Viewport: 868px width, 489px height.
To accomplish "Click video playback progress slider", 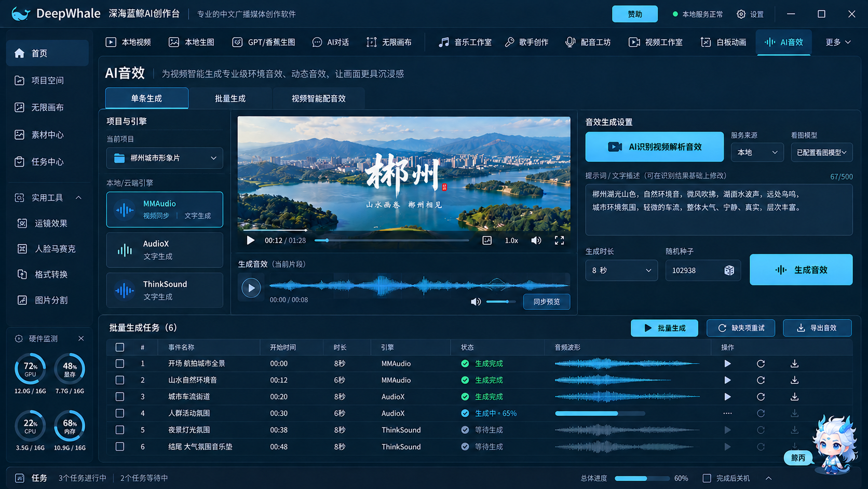I will tap(391, 241).
